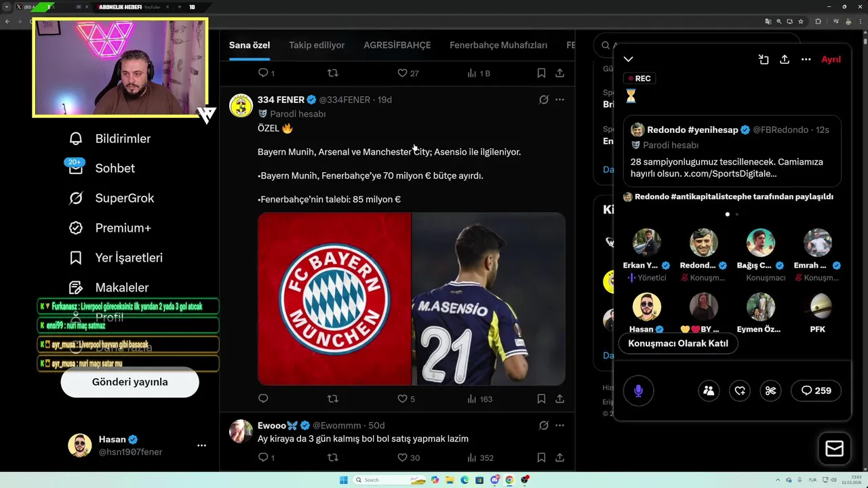Viewport: 868px width, 488px height.
Task: Reply to 334 FENER post
Action: click(x=263, y=399)
